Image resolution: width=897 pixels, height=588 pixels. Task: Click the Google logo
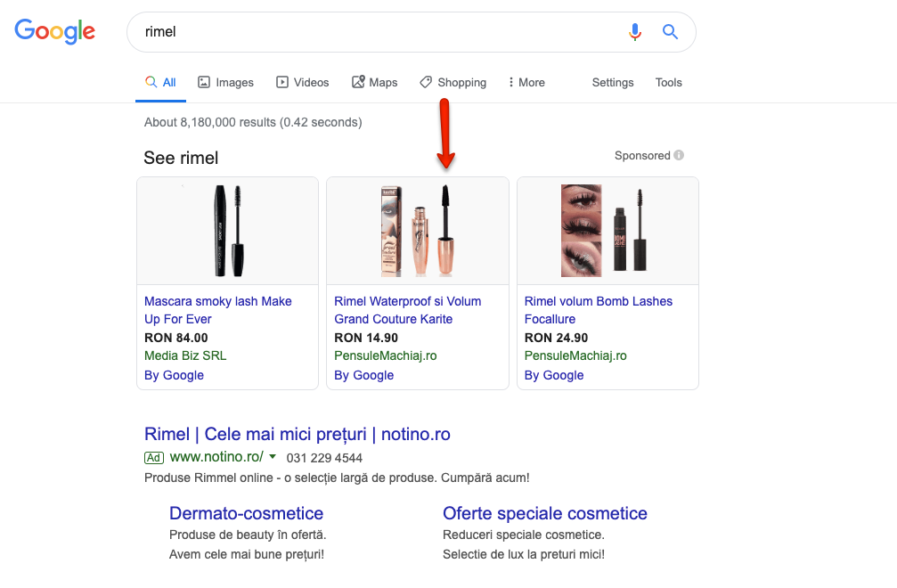point(55,31)
